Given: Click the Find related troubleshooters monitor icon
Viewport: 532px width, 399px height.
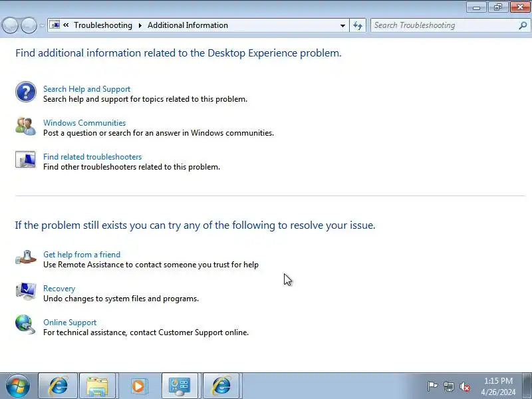Looking at the screenshot, I should 25,160.
